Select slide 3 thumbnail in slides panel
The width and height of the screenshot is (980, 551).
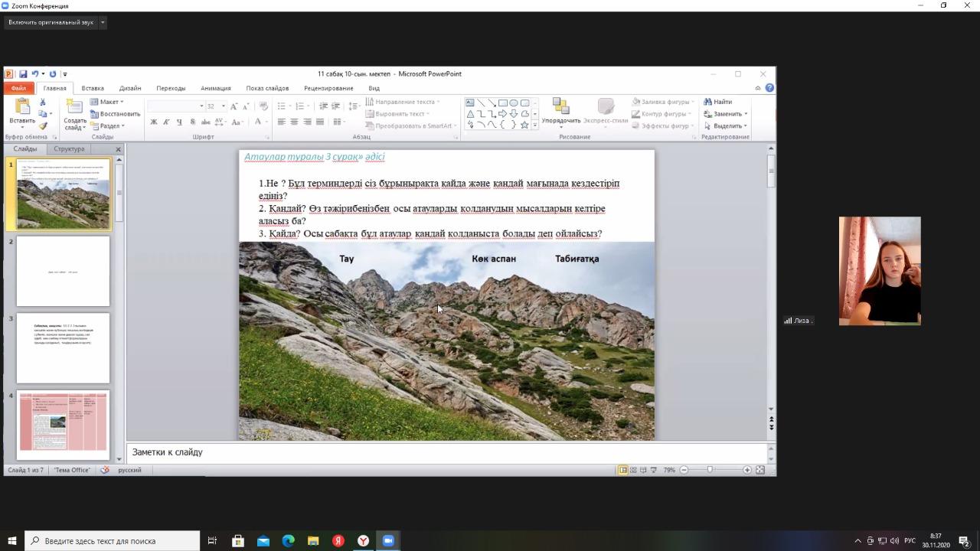coord(63,348)
